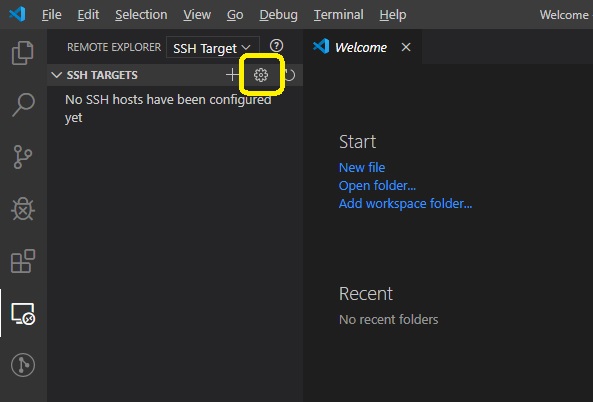Open the View menu

(197, 14)
